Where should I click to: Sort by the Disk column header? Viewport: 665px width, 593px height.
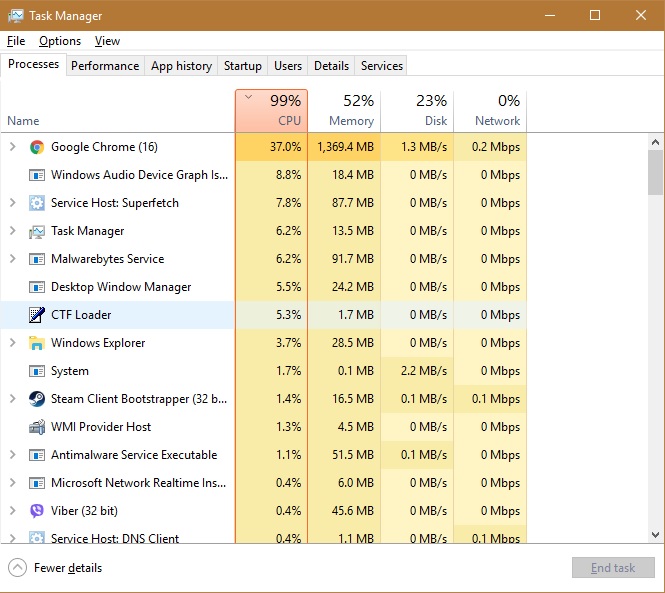tap(417, 111)
